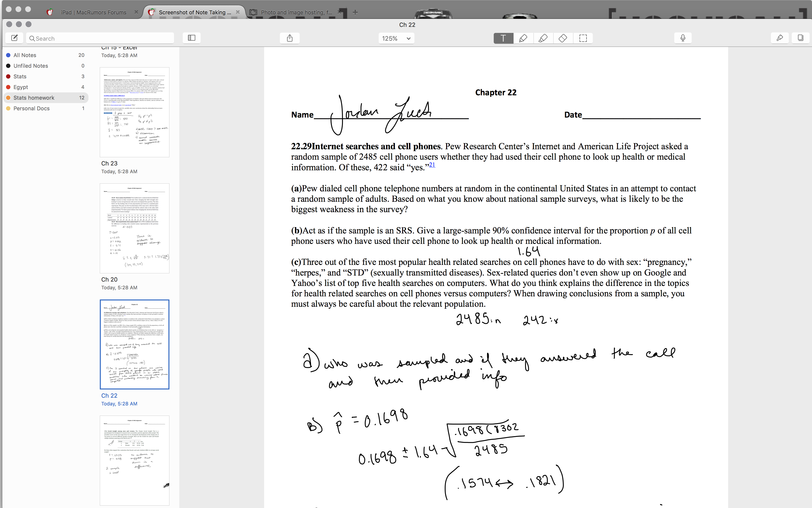
Task: Open the Ch 20 note thumbnail
Action: (x=135, y=228)
